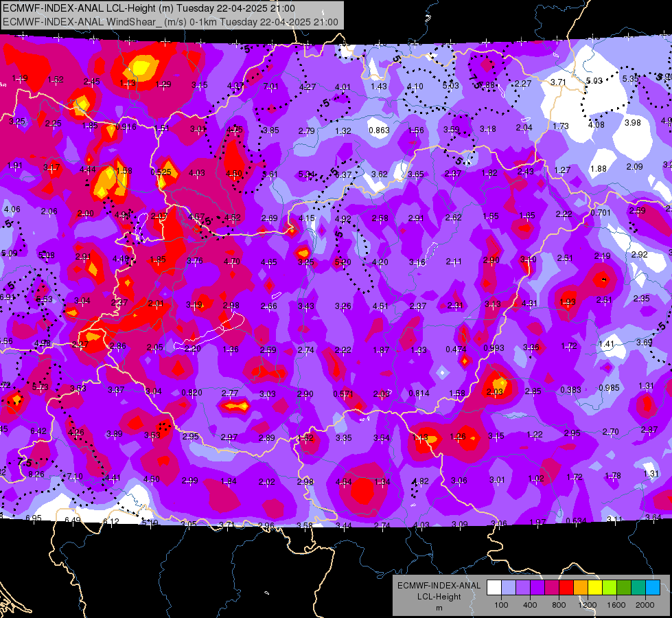The height and width of the screenshot is (618, 672).
Task: Click the '800' label on the legend scale
Action: 559,605
